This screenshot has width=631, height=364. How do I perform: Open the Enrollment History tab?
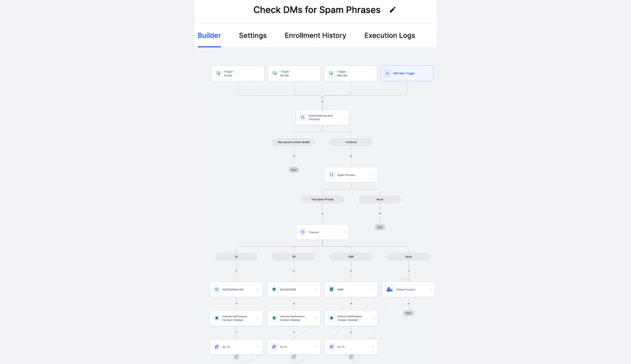pos(315,36)
